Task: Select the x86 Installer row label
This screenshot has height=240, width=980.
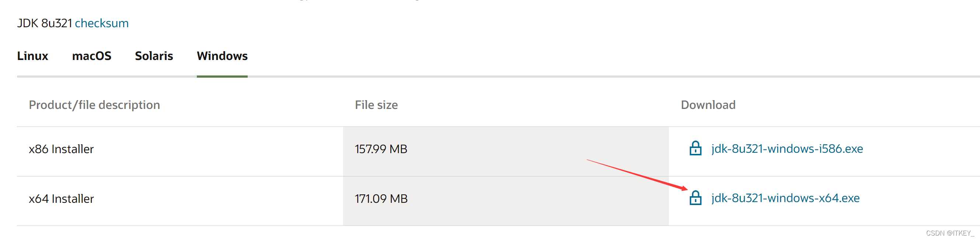Action: click(x=61, y=149)
